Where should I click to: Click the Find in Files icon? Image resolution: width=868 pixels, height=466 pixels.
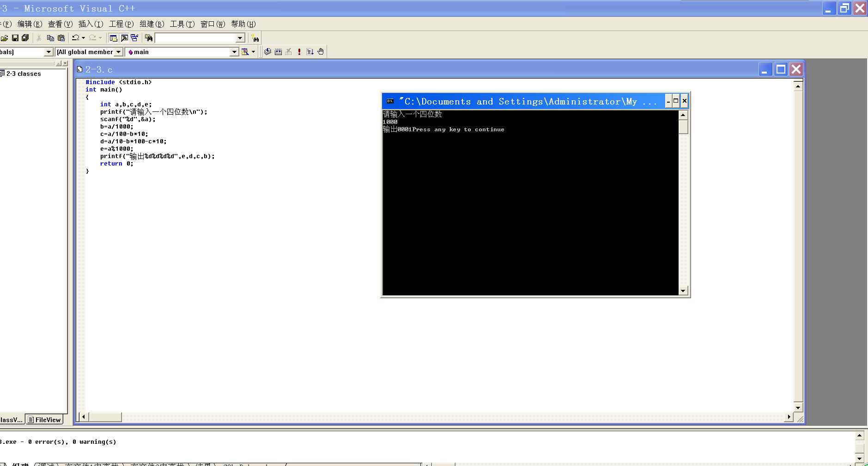[x=149, y=38]
